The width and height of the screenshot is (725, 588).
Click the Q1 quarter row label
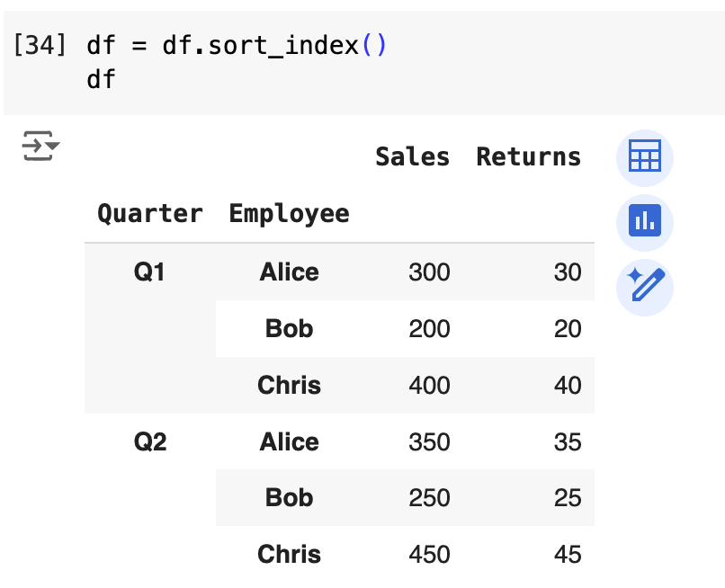tap(149, 272)
